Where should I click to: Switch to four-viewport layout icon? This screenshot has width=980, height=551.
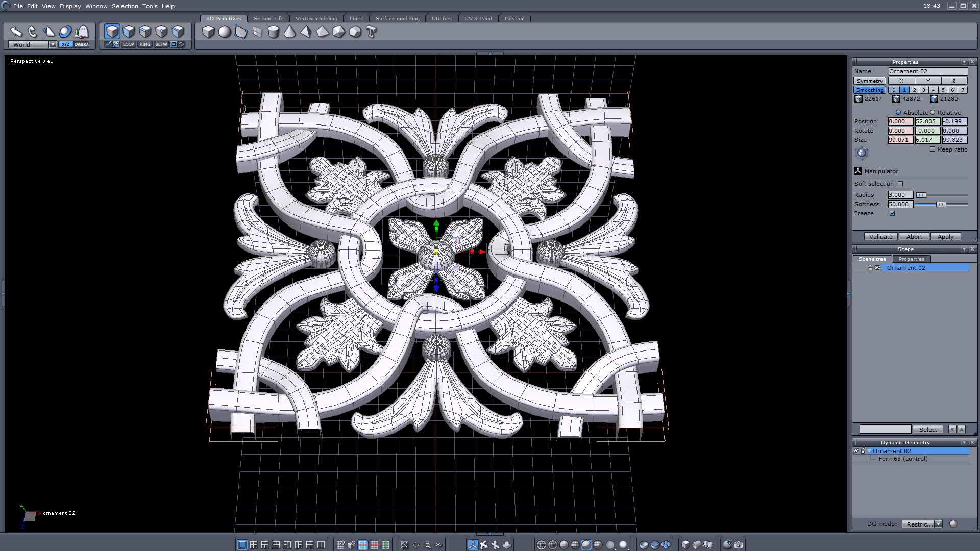click(x=254, y=545)
